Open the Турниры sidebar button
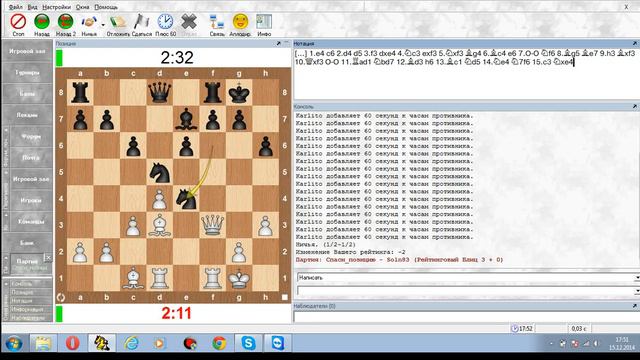This screenshot has height=360, width=640. [27, 72]
